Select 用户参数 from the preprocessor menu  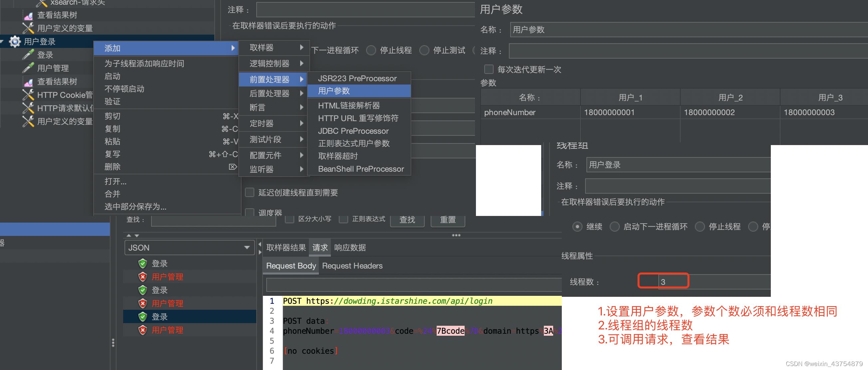(x=334, y=91)
